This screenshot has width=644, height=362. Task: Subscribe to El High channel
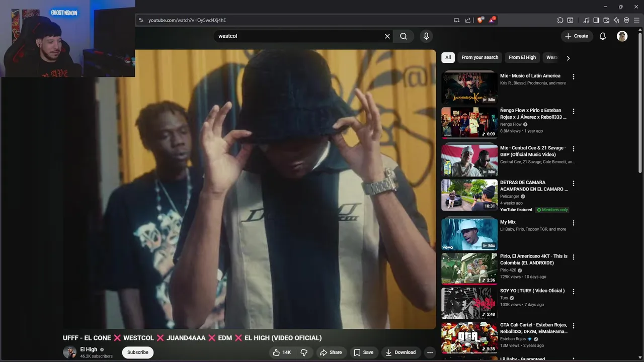[138, 352]
